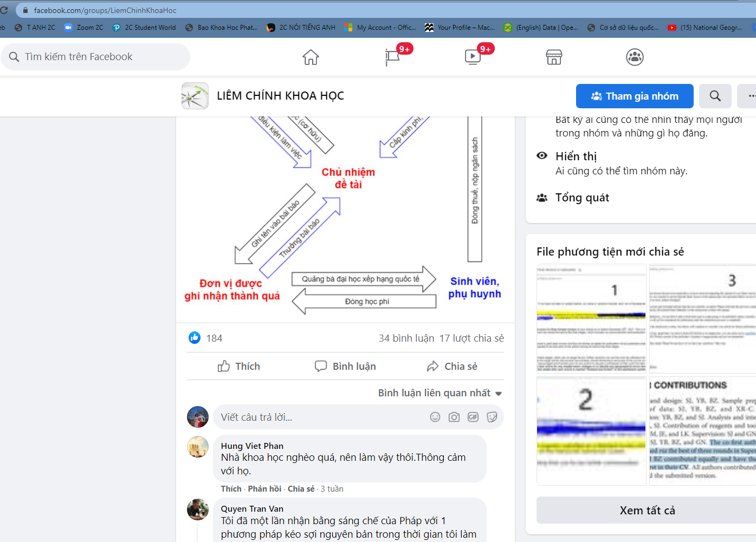Open Marketplace storefront icon

554,57
